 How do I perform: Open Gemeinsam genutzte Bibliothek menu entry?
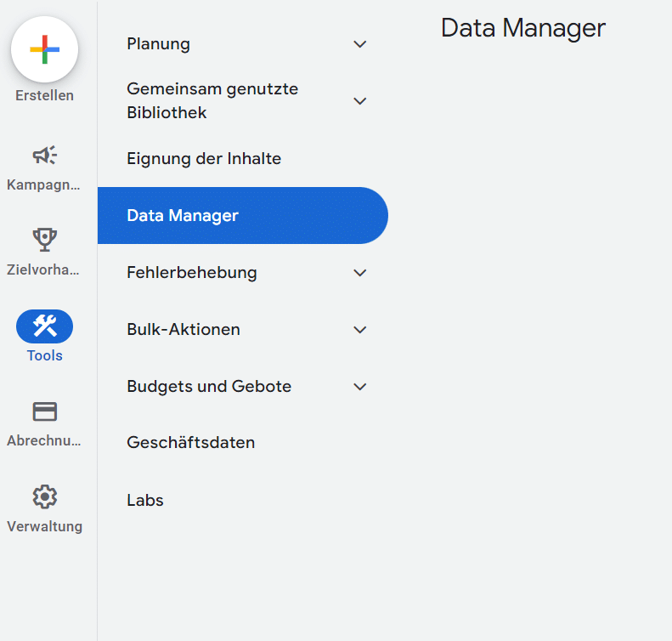(x=243, y=101)
